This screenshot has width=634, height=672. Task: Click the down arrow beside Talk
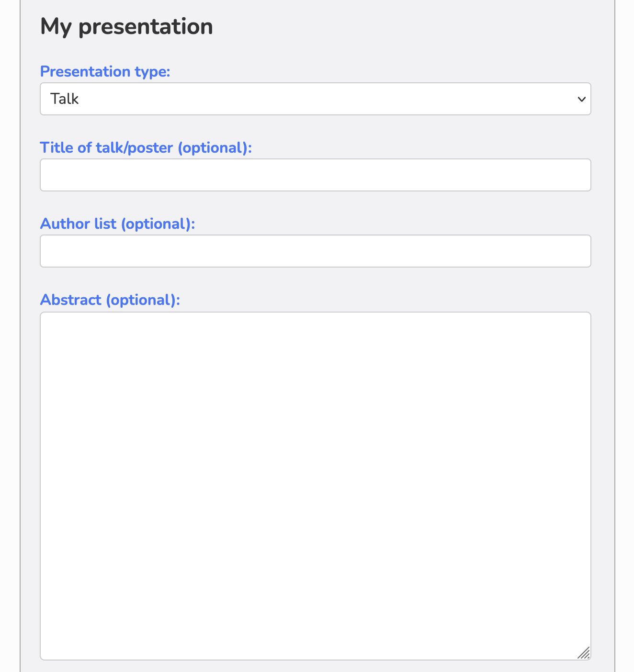click(x=582, y=100)
